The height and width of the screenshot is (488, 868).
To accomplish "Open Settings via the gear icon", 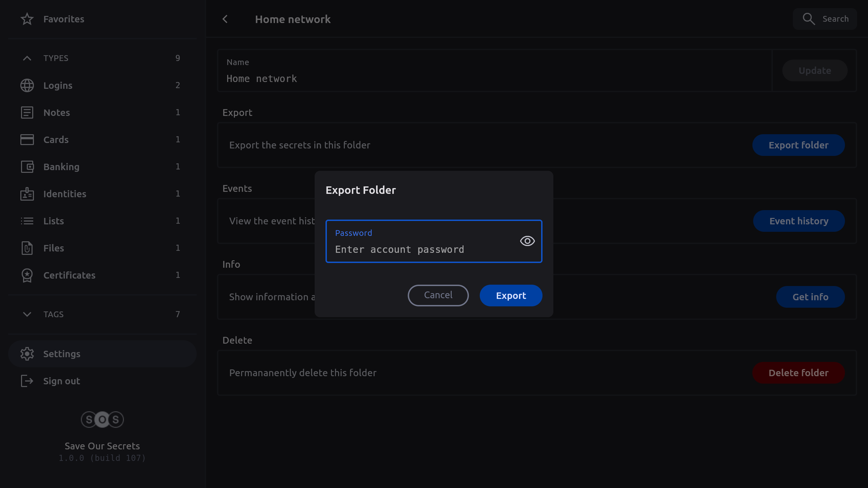I will [x=27, y=354].
